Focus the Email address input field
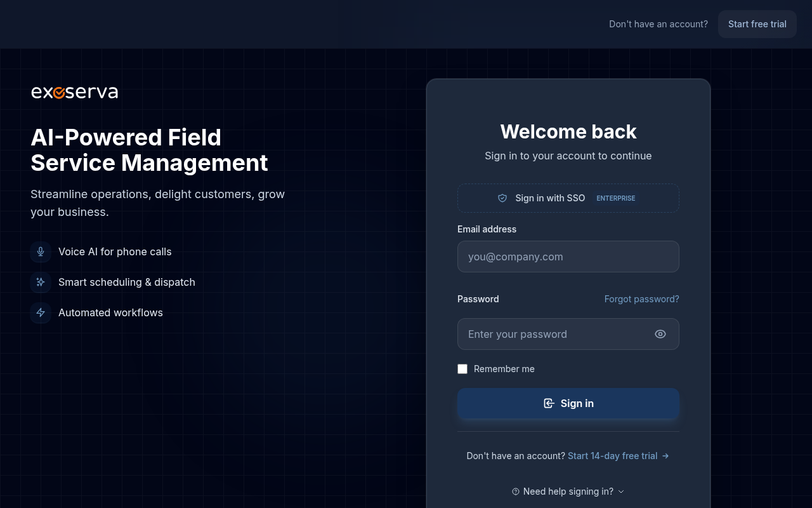812x508 pixels. [x=568, y=257]
